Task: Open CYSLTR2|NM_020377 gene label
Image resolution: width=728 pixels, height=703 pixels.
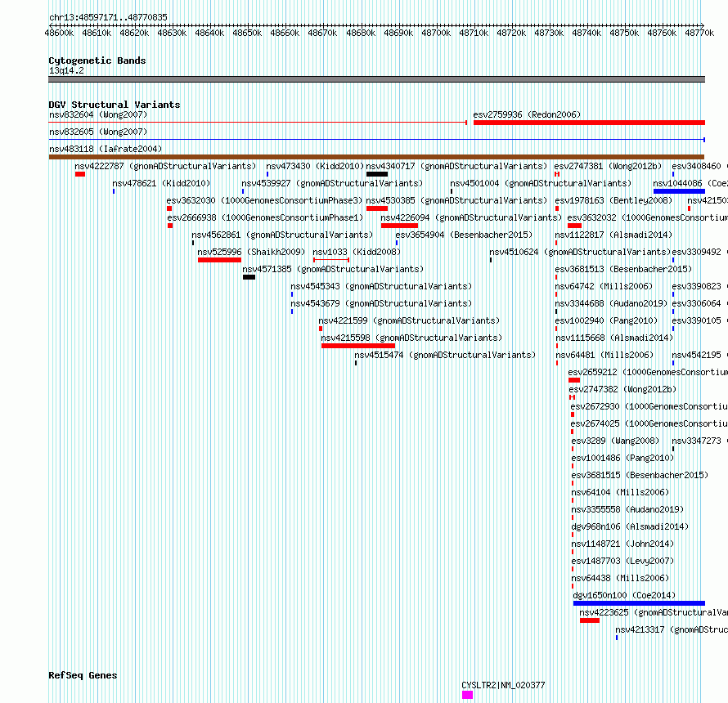Action: tap(503, 685)
